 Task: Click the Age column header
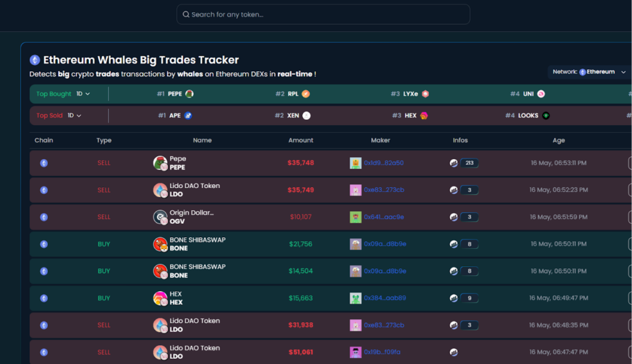click(x=558, y=140)
